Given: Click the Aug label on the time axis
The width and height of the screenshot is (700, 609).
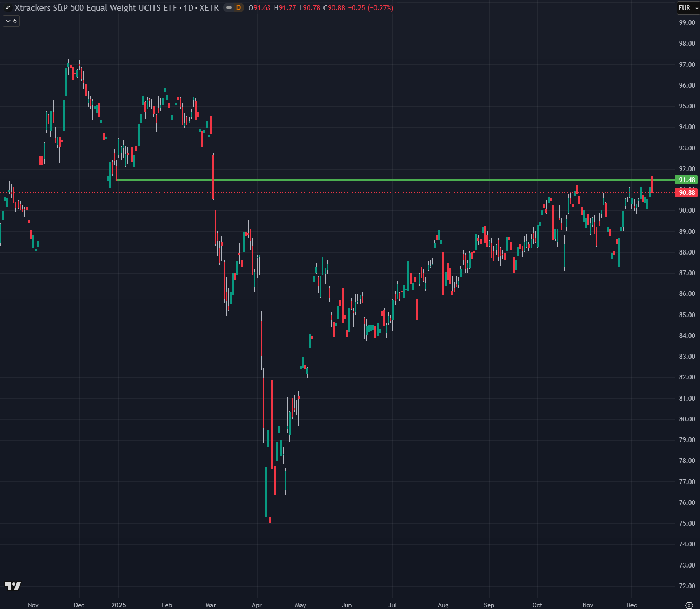Looking at the screenshot, I should coord(443,605).
